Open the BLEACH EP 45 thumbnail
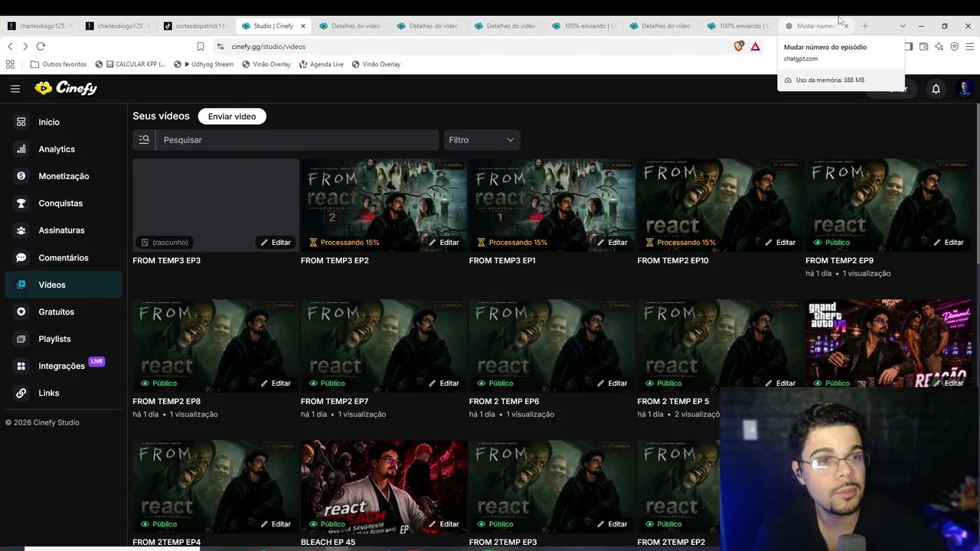Screen dimensions: 980x551 pos(384,486)
